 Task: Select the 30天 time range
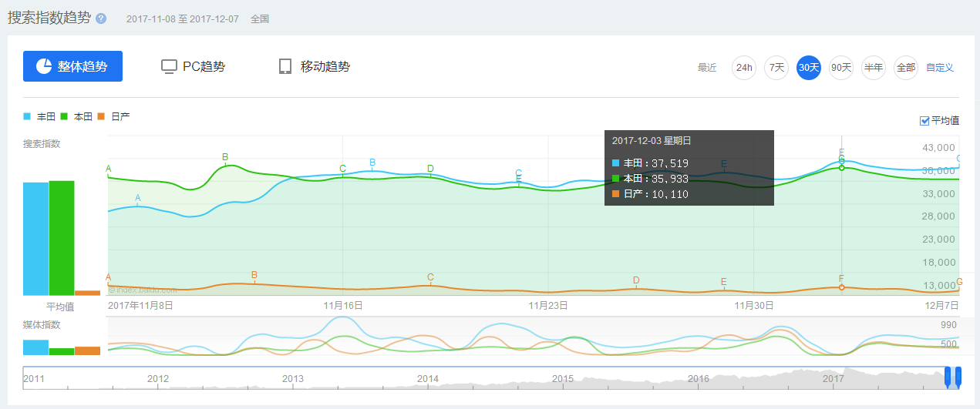pos(809,68)
